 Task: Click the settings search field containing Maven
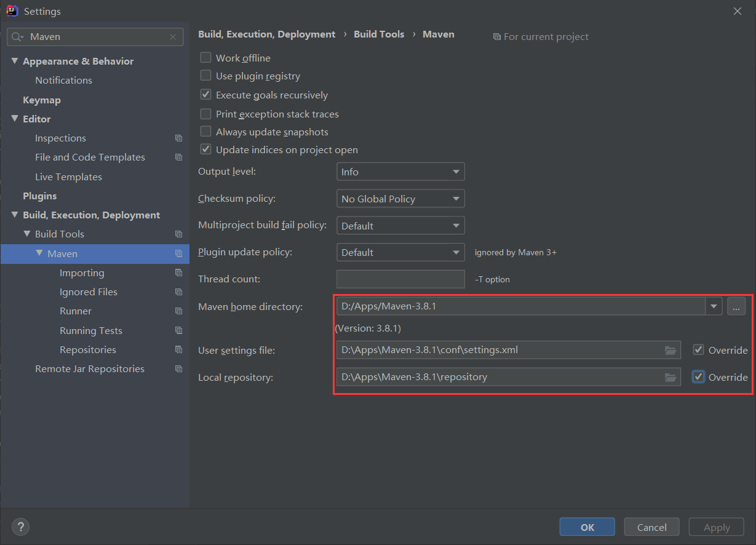[95, 37]
